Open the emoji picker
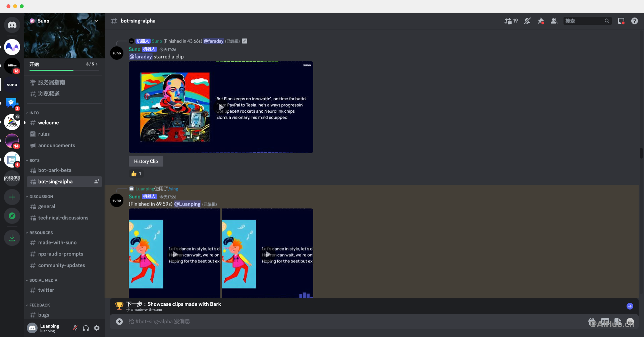644x337 pixels. [x=631, y=322]
